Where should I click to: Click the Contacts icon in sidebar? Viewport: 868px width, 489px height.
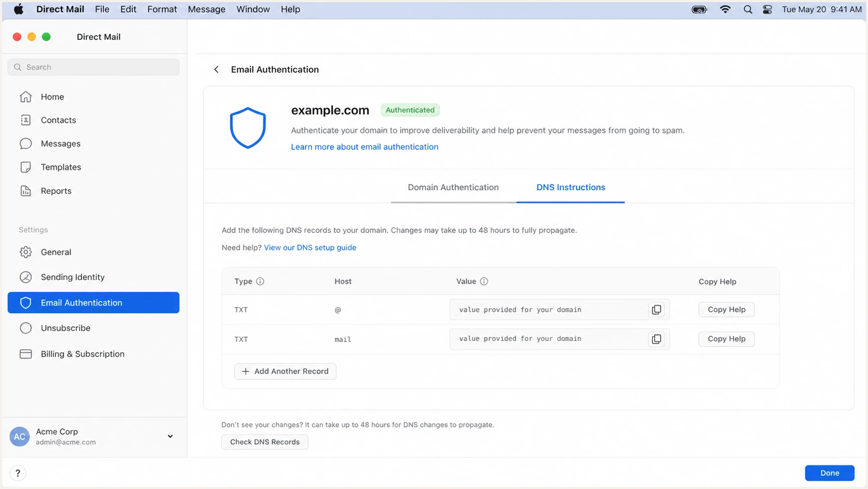[x=25, y=120]
